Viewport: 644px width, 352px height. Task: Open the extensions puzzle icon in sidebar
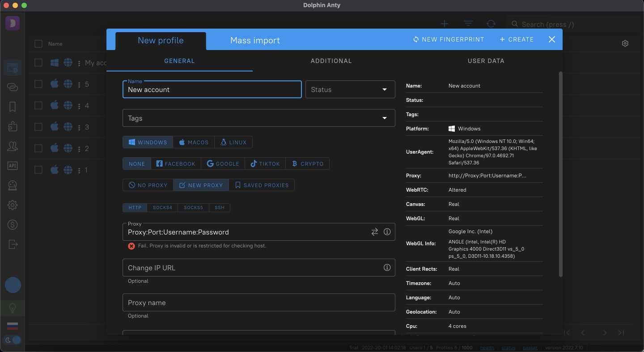coord(13,126)
